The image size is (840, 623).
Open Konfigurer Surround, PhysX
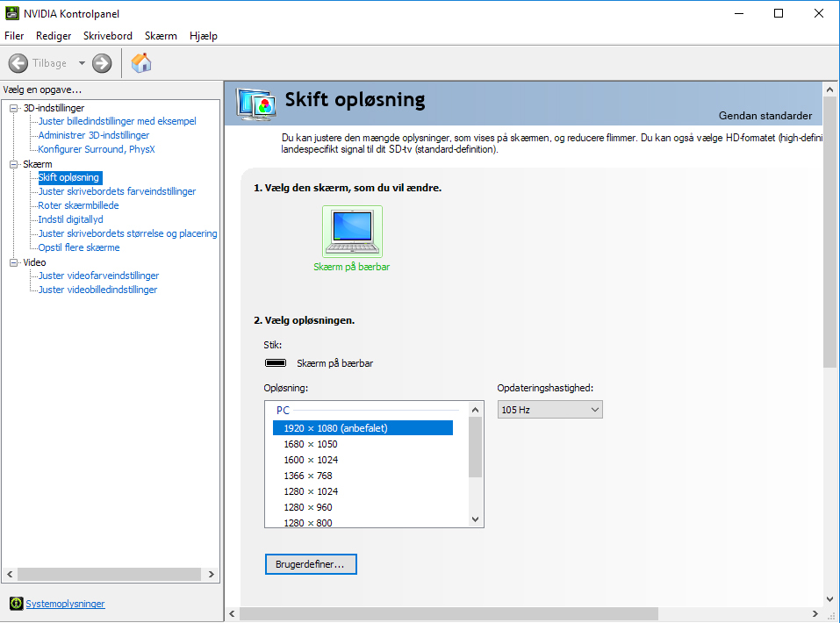coord(97,149)
